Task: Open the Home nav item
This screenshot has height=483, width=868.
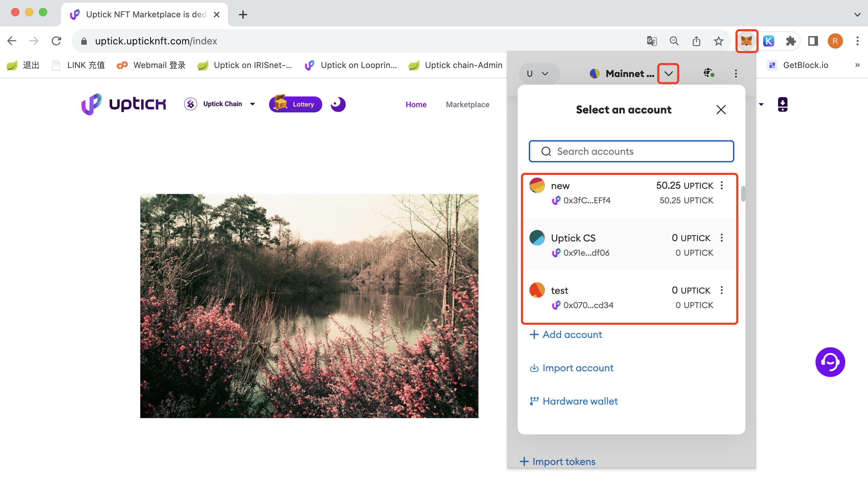Action: (x=416, y=104)
